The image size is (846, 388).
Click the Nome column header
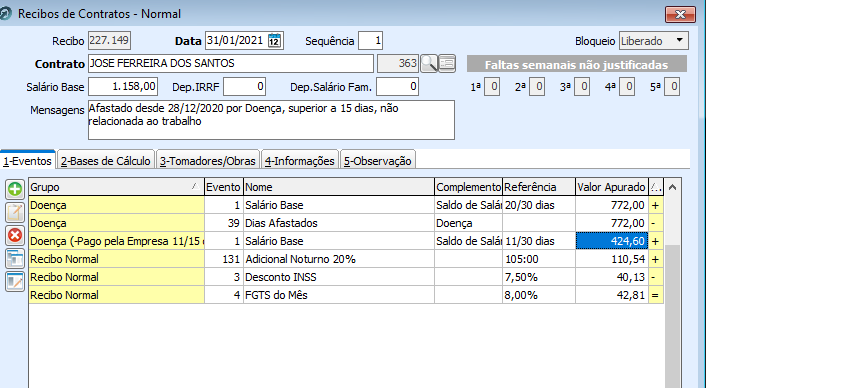[x=339, y=187]
